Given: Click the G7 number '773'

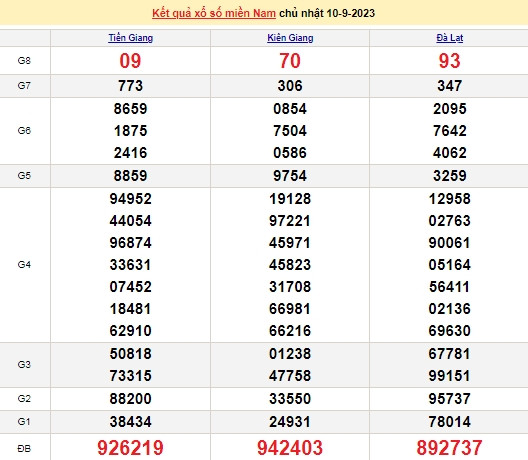Looking at the screenshot, I should click(x=130, y=86).
